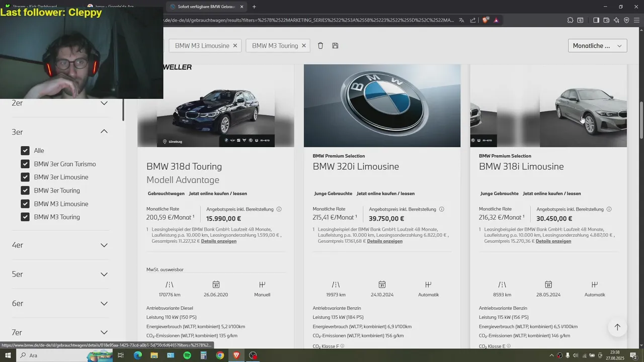Click the BMW 318i Limousine car photo
This screenshot has width=644, height=362.
548,106
